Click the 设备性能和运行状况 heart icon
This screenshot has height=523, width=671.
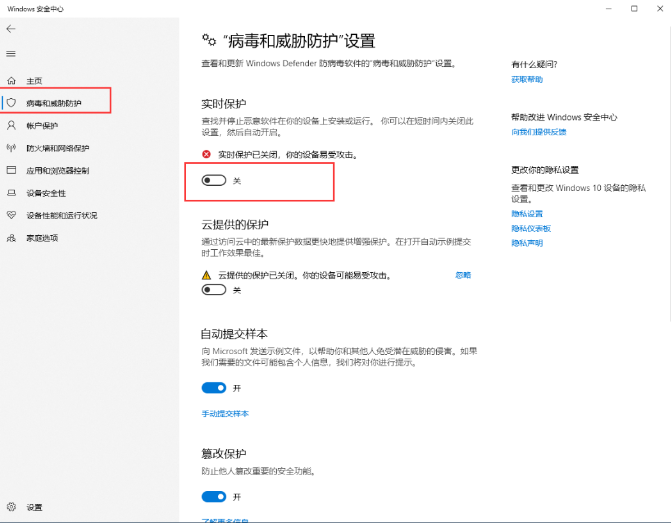pyautogui.click(x=12, y=215)
